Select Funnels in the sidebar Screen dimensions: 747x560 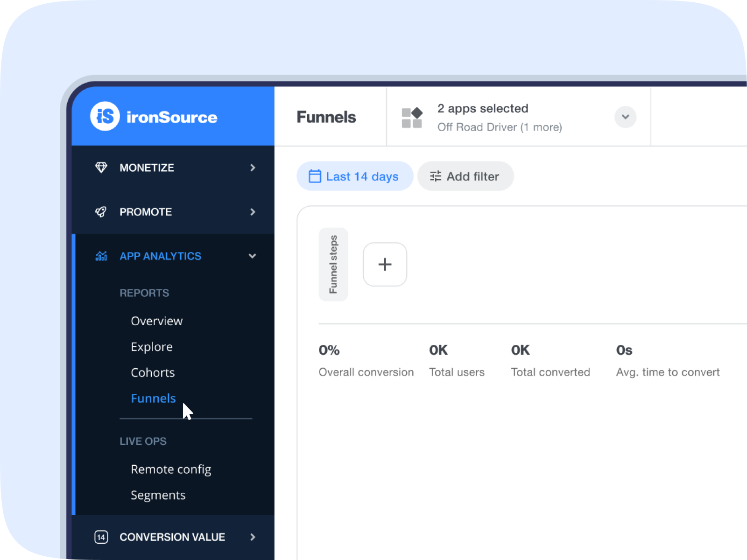click(x=153, y=399)
